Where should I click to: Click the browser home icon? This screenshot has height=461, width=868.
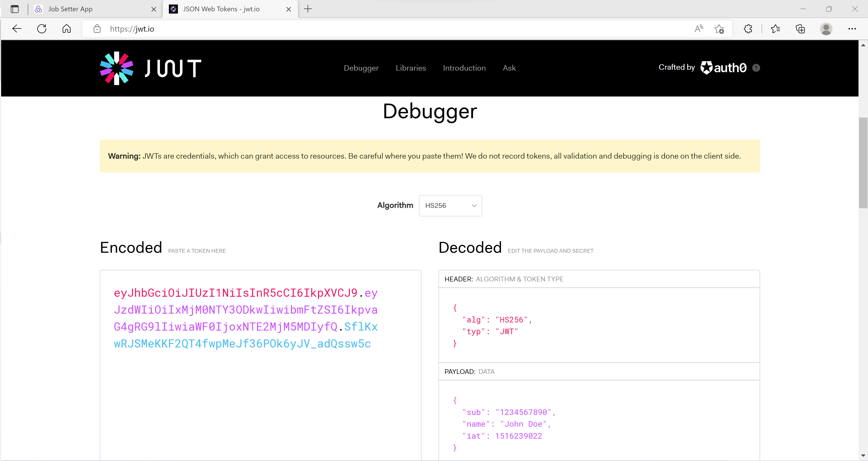point(66,29)
